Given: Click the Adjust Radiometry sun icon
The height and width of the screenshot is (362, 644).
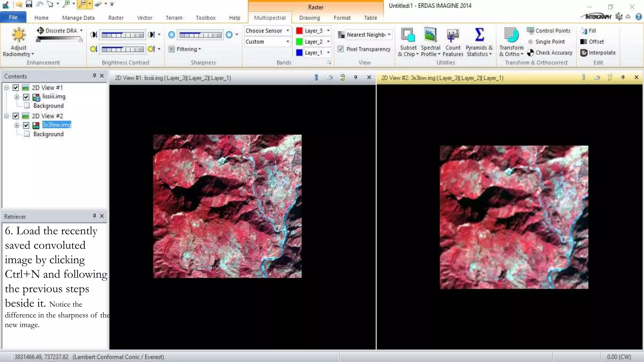Looking at the screenshot, I should [x=19, y=35].
